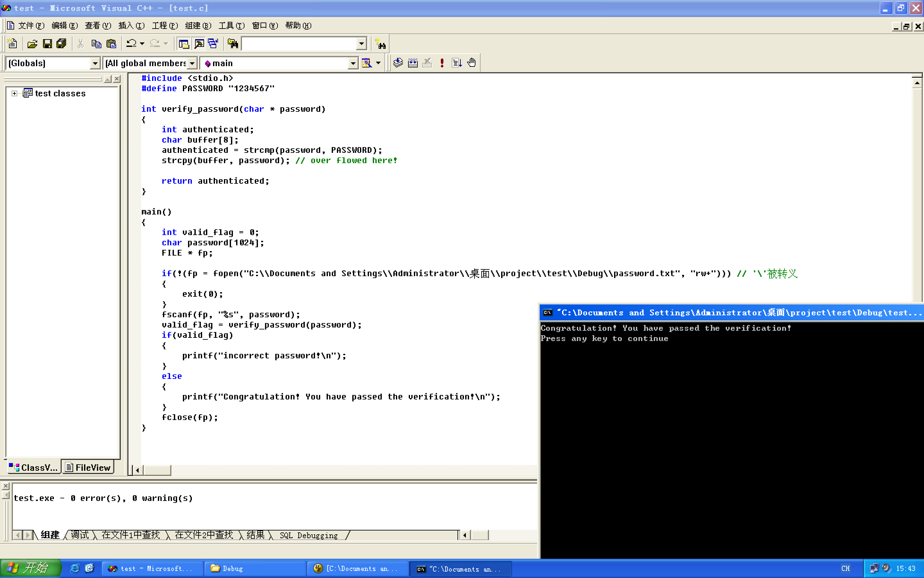Image resolution: width=924 pixels, height=578 pixels.
Task: Click the CH language indicator in taskbar
Action: click(x=845, y=568)
